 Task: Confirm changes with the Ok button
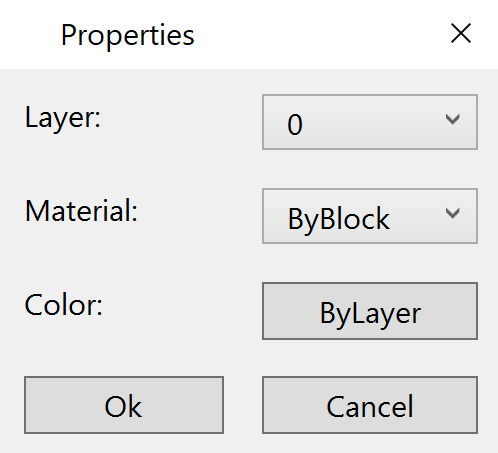[x=124, y=405]
